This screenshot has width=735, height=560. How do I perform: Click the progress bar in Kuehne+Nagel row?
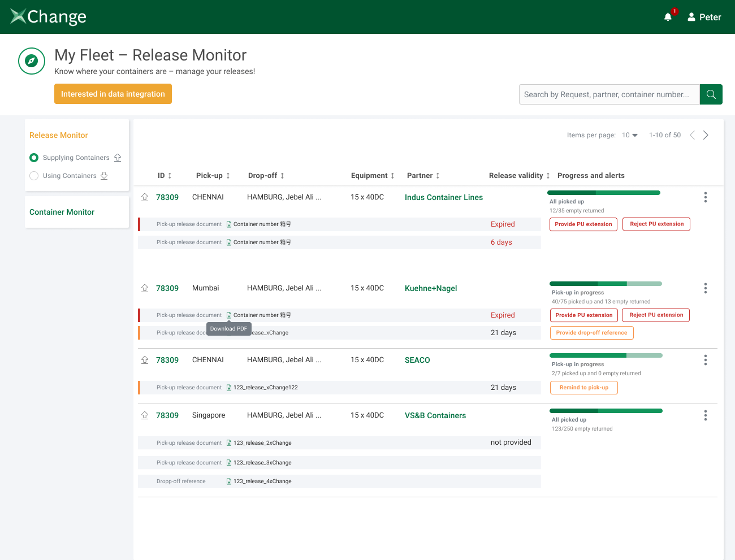pyautogui.click(x=606, y=284)
